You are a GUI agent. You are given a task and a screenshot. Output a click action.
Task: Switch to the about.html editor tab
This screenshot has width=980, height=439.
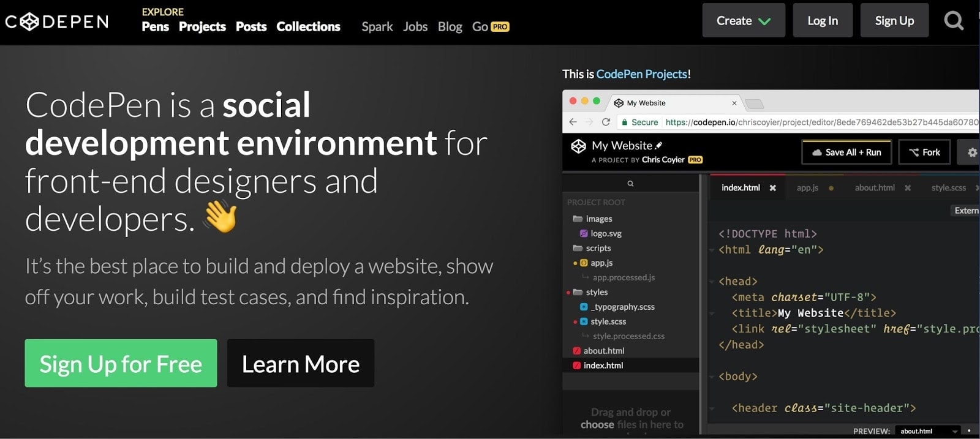pyautogui.click(x=875, y=188)
